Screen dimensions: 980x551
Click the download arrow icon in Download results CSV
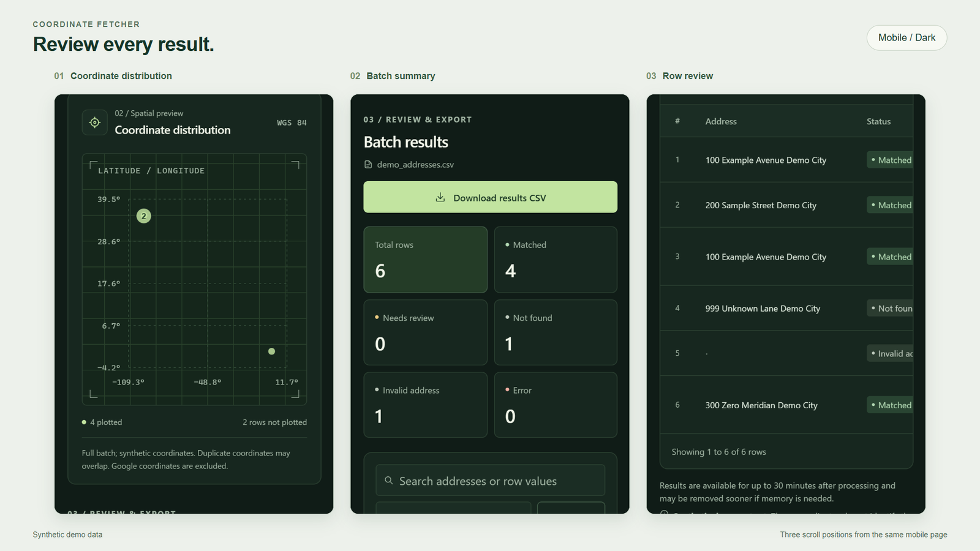440,197
